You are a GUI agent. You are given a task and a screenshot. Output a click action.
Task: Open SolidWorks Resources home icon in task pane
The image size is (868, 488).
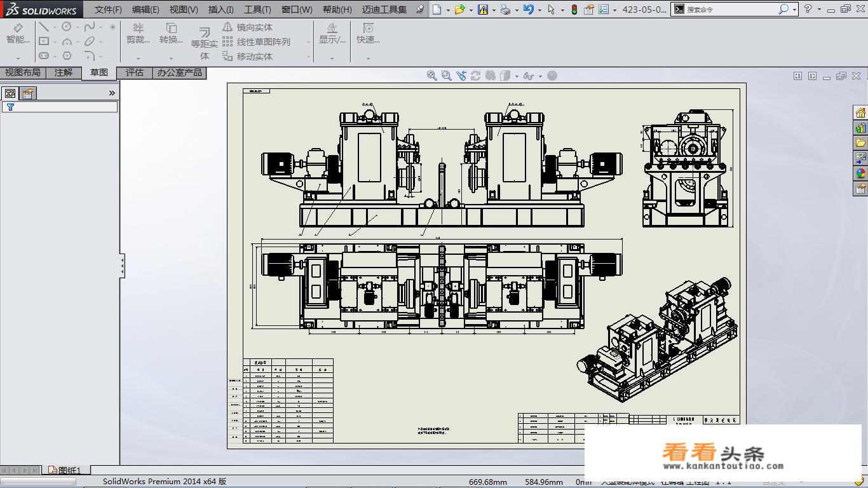[x=861, y=113]
